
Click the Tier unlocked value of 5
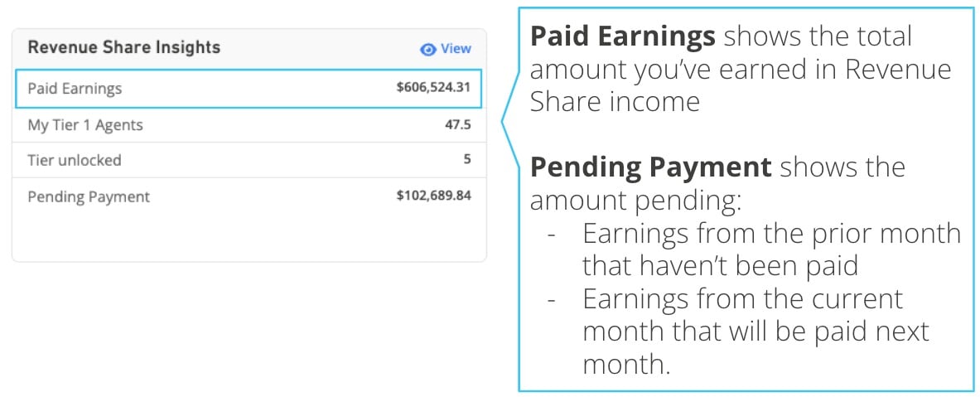(x=467, y=159)
